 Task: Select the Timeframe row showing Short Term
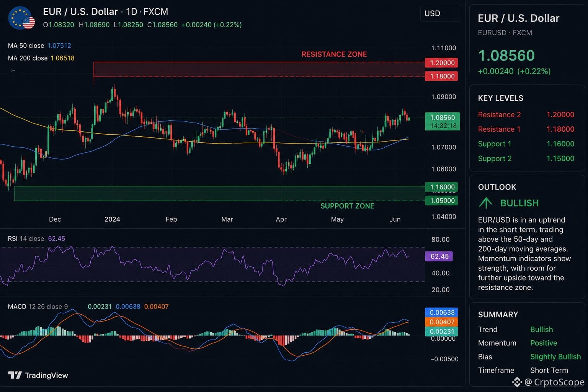[x=523, y=370]
